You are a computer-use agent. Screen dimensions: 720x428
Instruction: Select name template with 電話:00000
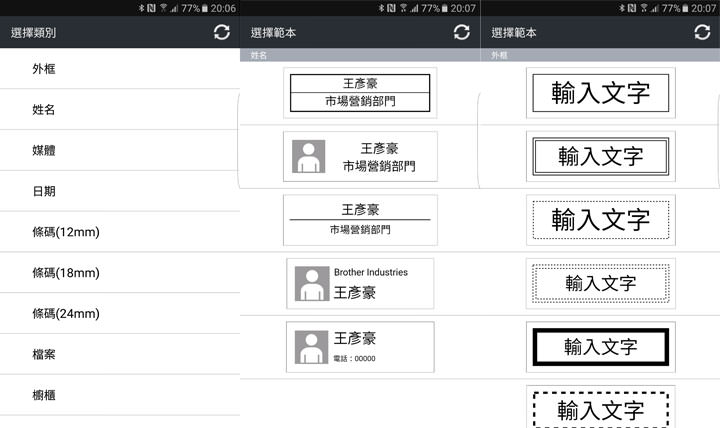360,347
